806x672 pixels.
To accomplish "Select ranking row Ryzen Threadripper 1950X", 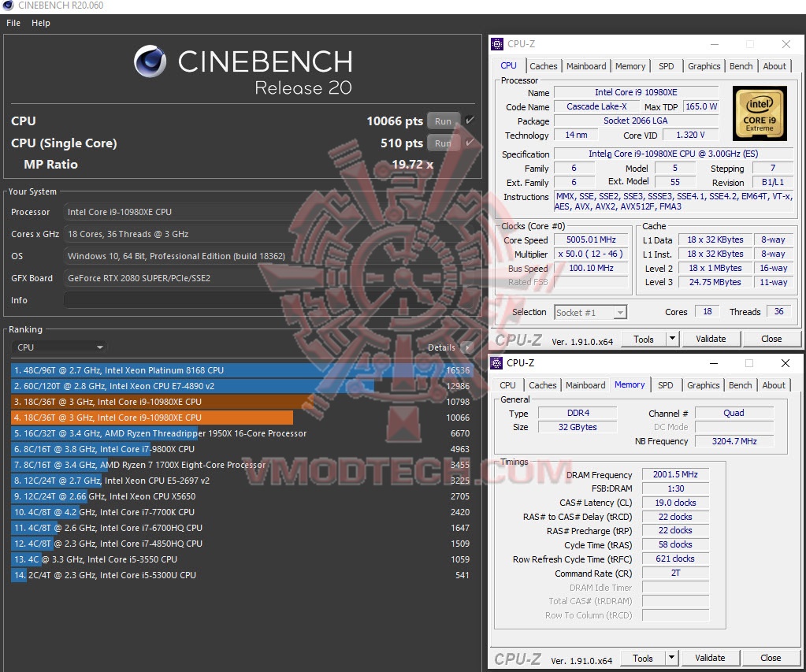I will point(242,433).
